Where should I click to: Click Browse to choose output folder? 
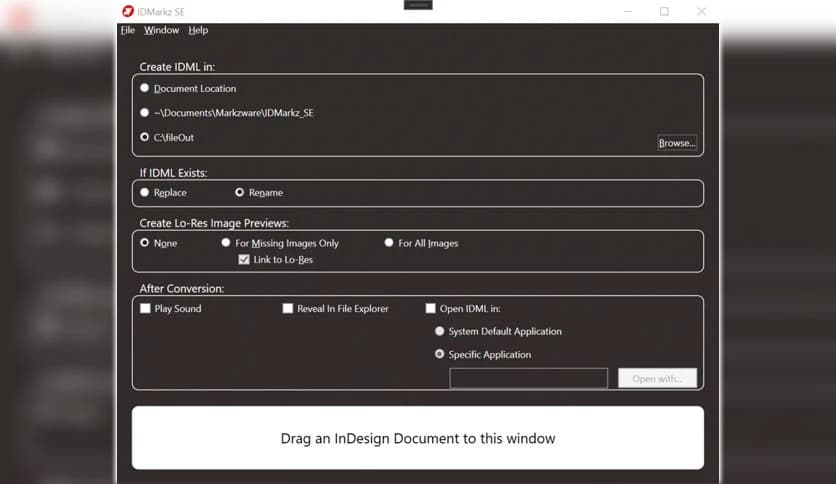point(677,143)
